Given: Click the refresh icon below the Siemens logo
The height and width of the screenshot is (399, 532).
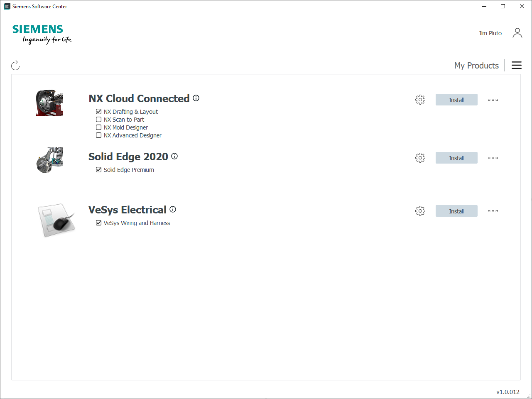Looking at the screenshot, I should pos(15,65).
